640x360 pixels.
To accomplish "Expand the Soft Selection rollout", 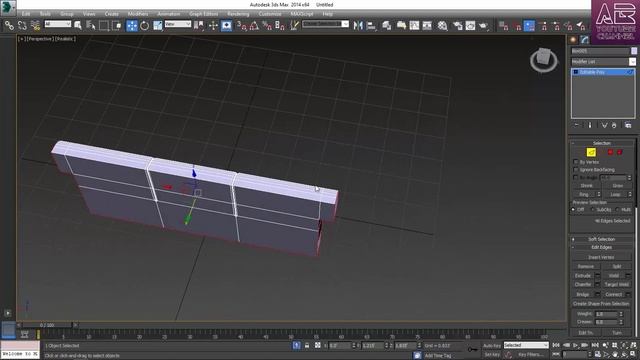I will 602,239.
